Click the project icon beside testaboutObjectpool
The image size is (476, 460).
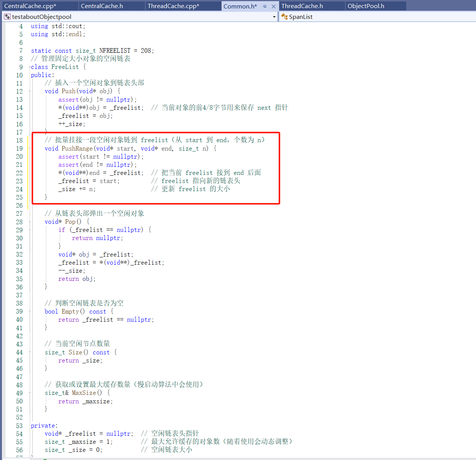tap(7, 17)
